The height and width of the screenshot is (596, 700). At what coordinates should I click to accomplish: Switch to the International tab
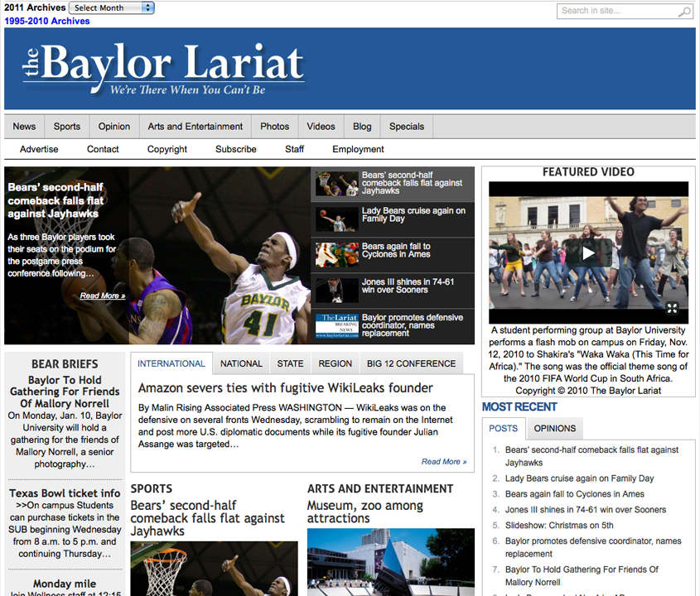coord(171,363)
